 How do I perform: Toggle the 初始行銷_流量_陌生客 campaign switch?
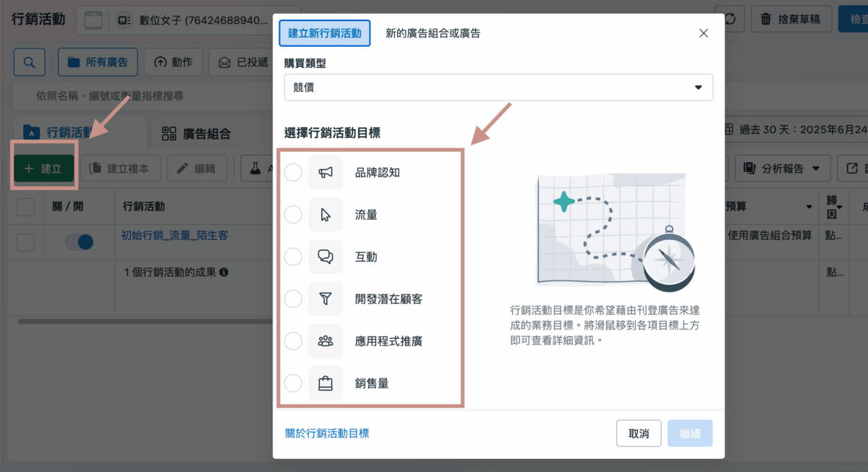tap(79, 242)
